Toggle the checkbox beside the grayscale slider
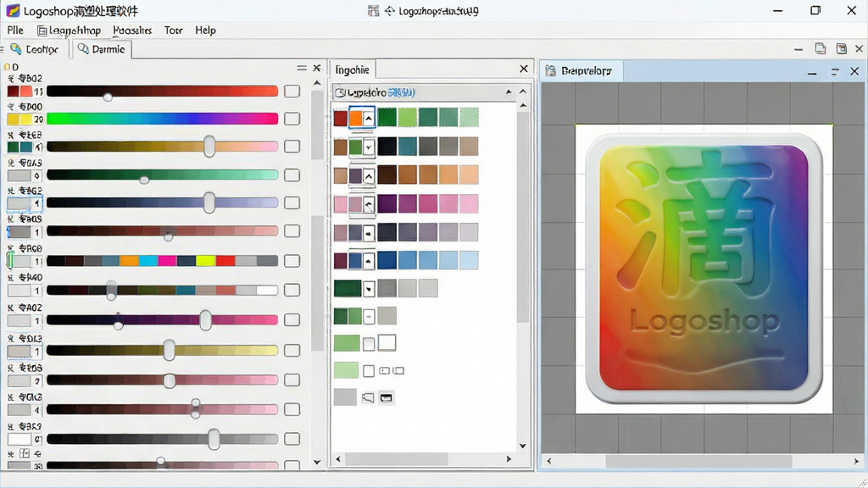This screenshot has width=868, height=488. click(x=292, y=439)
